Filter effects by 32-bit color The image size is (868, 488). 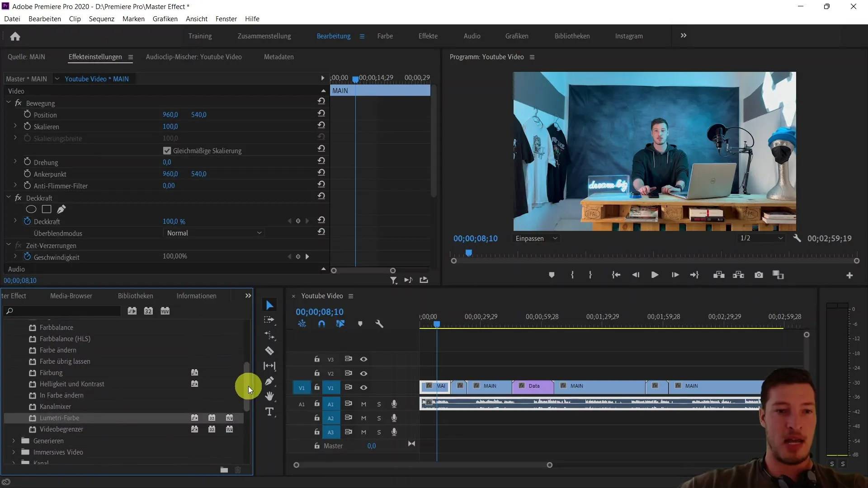coord(148,311)
